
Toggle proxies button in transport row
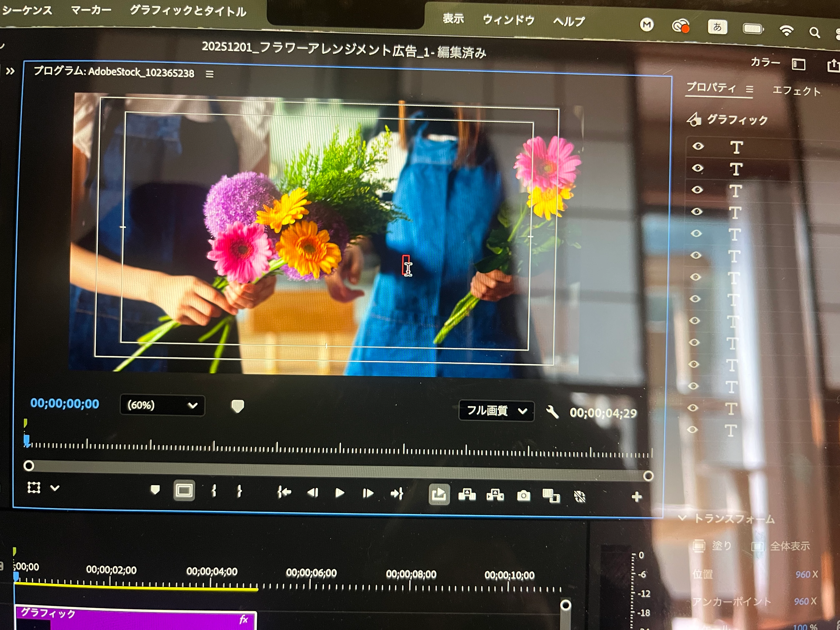click(x=580, y=496)
